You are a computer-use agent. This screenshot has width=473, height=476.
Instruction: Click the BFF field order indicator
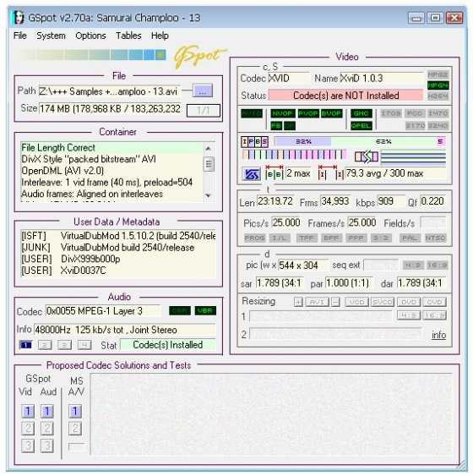(331, 238)
